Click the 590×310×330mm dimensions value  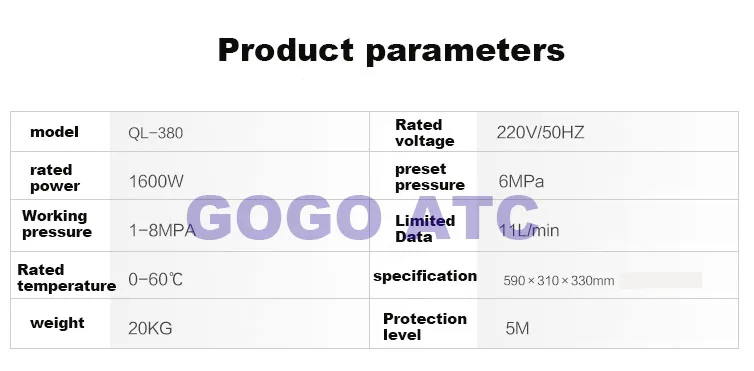[559, 281]
